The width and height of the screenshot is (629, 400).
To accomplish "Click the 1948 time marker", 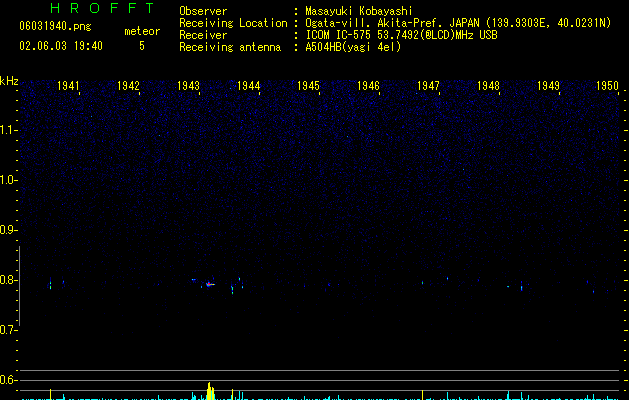I will (x=488, y=86).
